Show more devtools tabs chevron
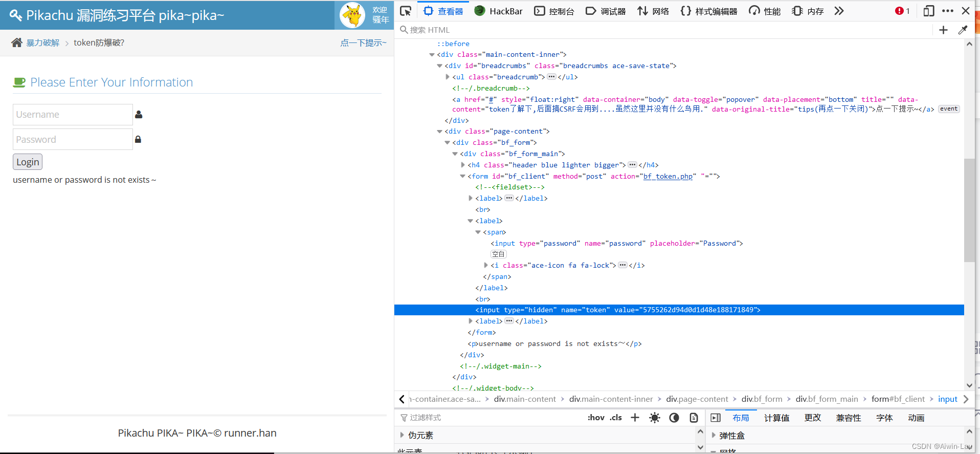This screenshot has height=454, width=980. click(839, 11)
